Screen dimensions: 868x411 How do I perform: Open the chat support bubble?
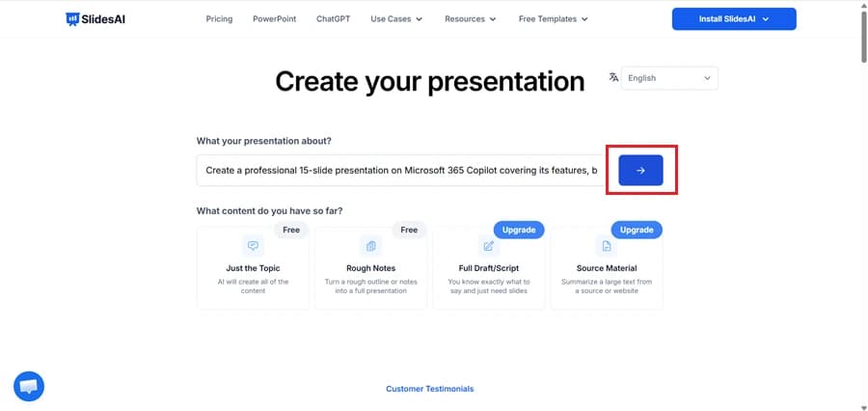[x=29, y=387]
